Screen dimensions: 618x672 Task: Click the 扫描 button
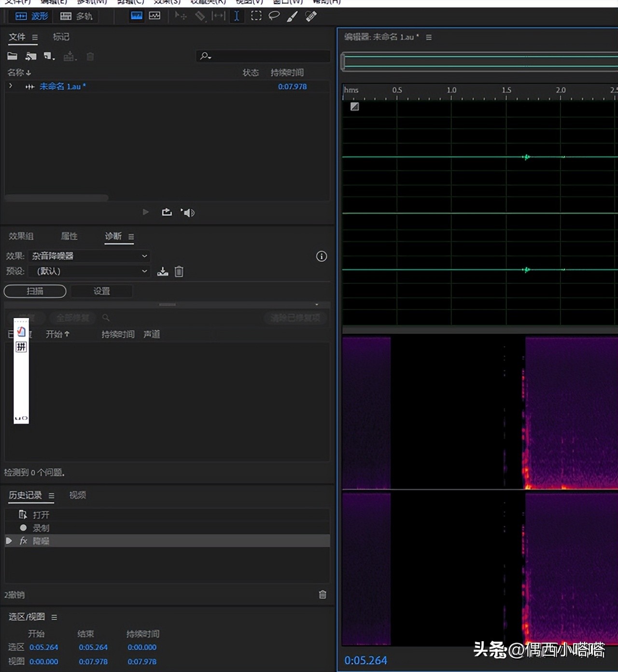35,291
